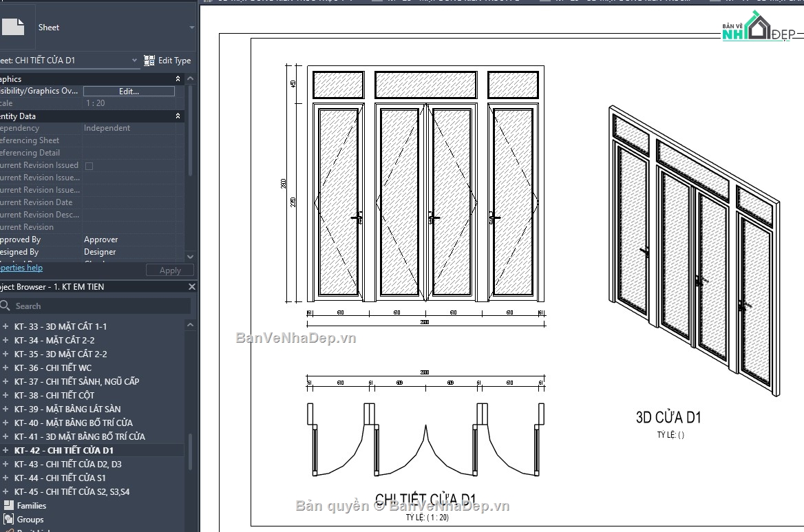Viewport: 804px width, 532px height.
Task: Click the Dependency value Independent
Action: 107,128
